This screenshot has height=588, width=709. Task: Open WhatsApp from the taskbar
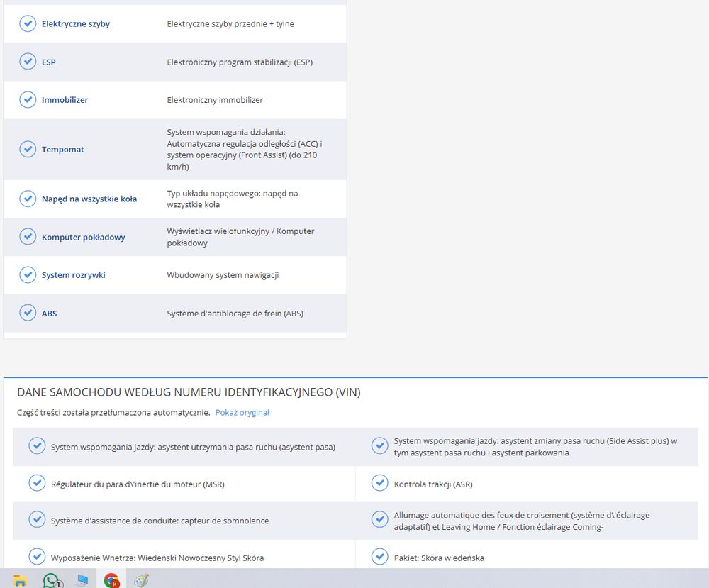(x=52, y=580)
